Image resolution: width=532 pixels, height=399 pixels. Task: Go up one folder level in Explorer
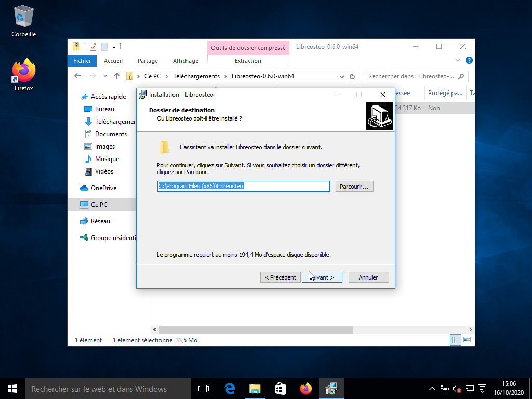coord(117,76)
